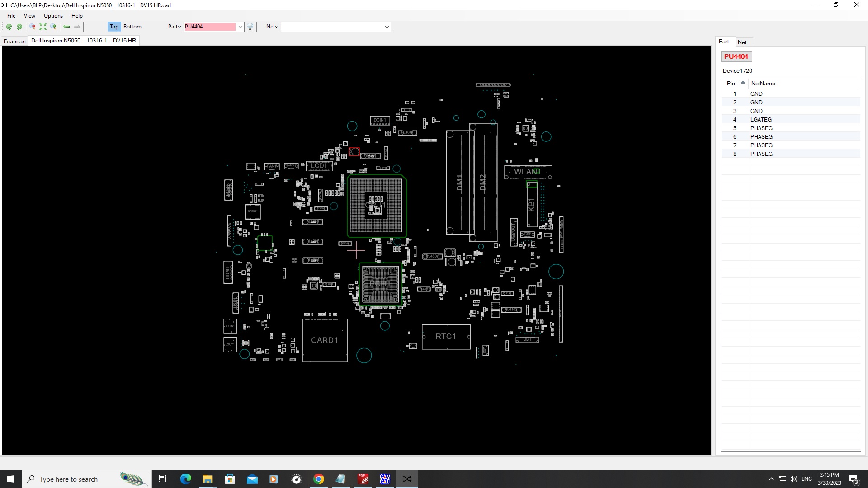The height and width of the screenshot is (488, 868).
Task: Select pin 8 PHASEG row
Action: point(791,154)
